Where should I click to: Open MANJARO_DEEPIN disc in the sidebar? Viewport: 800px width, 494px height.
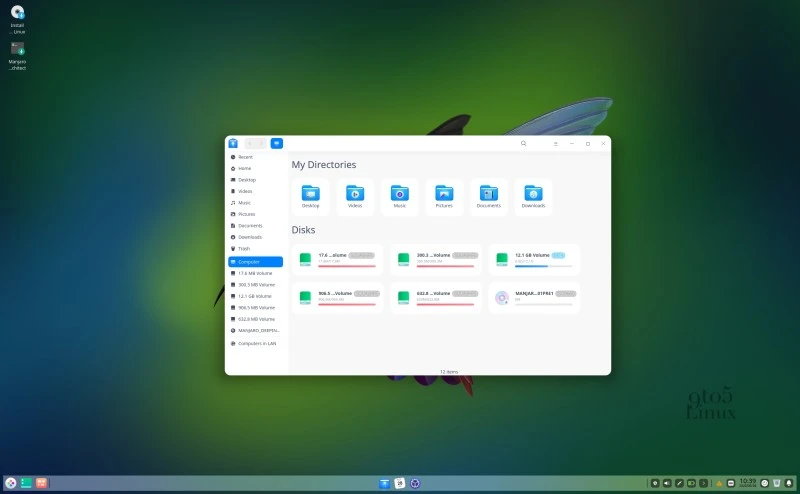(255, 331)
